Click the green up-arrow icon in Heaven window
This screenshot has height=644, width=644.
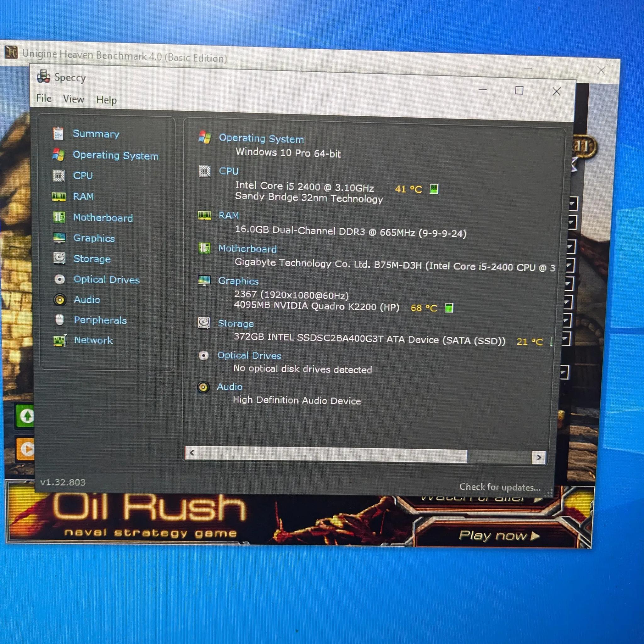tap(26, 416)
